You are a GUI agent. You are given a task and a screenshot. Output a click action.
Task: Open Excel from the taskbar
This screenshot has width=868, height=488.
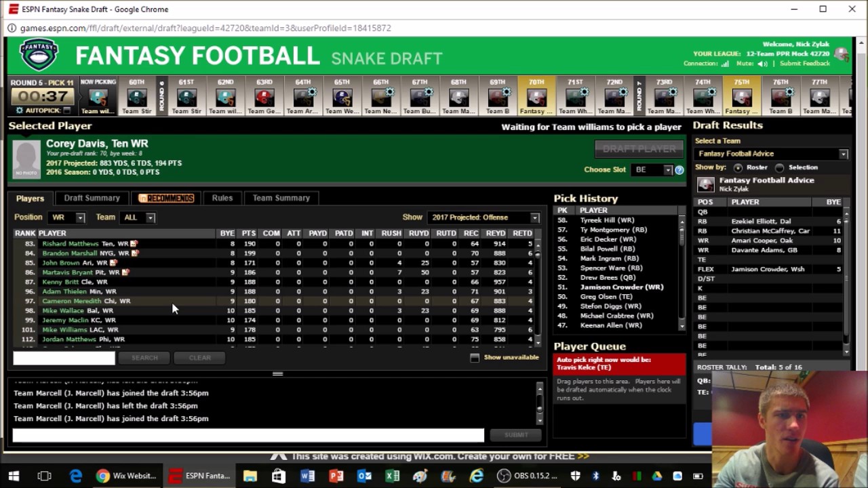point(393,476)
